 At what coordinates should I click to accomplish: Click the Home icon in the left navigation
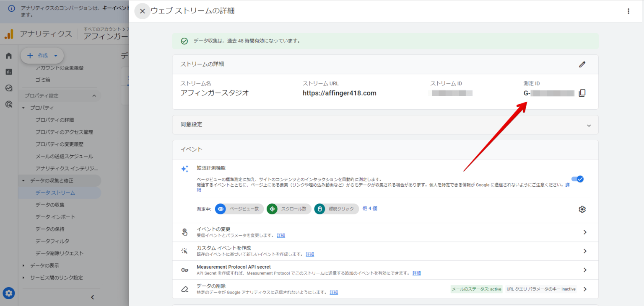coord(8,55)
